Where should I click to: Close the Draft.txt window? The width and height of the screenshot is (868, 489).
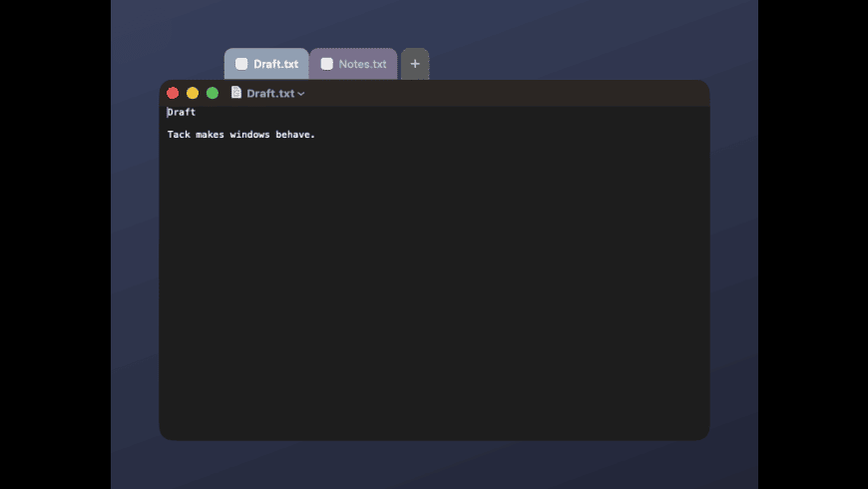[173, 93]
